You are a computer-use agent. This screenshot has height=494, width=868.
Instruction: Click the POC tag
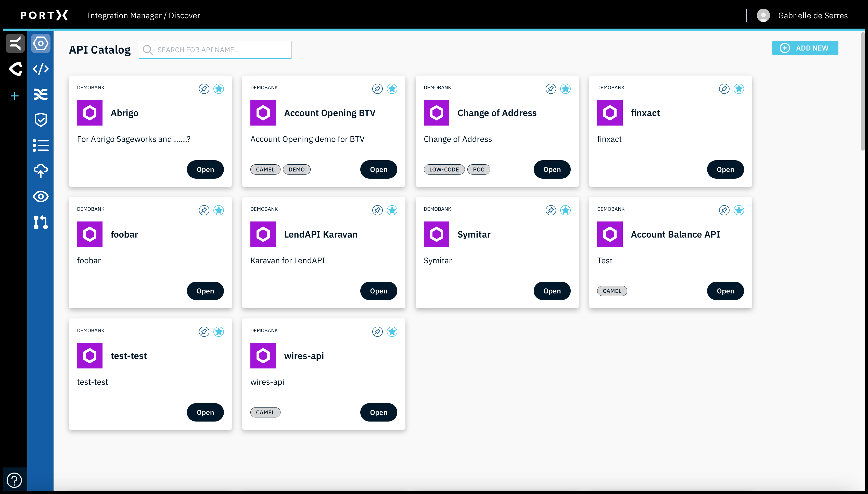[x=478, y=170]
